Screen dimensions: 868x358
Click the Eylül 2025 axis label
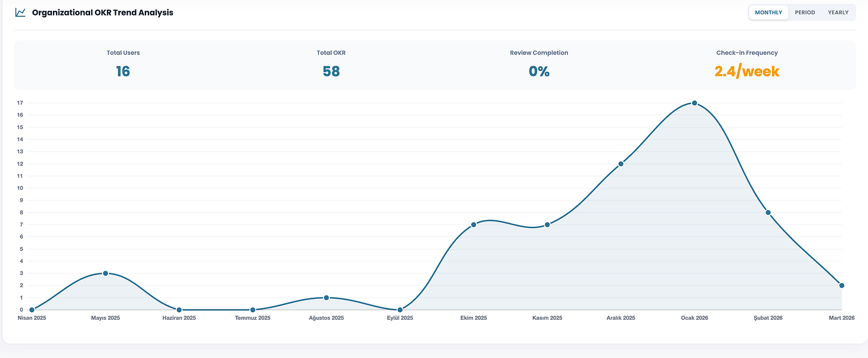point(400,318)
